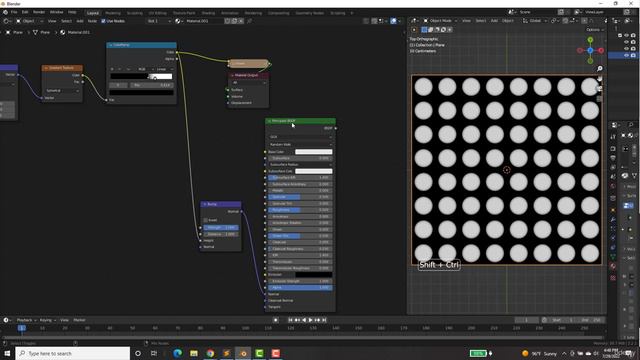Click the plus button in ColorRamp node
The height and width of the screenshot is (360, 640).
click(x=112, y=69)
